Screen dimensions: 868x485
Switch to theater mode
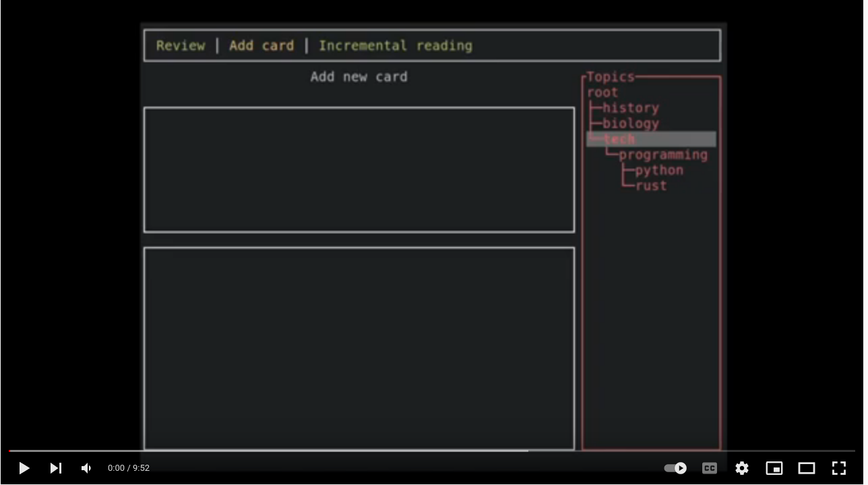(807, 468)
